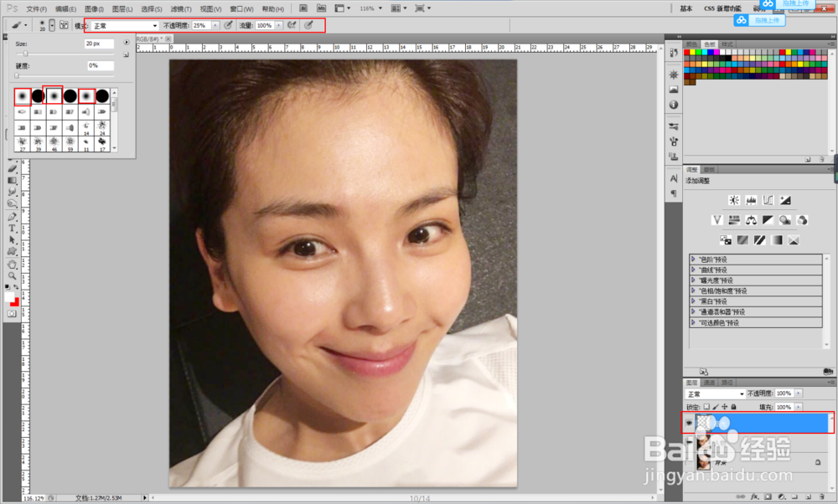Launch Adobe Bridge (Br) icon

[x=303, y=8]
